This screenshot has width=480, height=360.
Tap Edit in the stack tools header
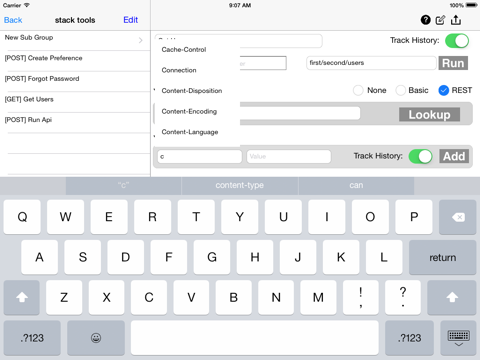(130, 20)
